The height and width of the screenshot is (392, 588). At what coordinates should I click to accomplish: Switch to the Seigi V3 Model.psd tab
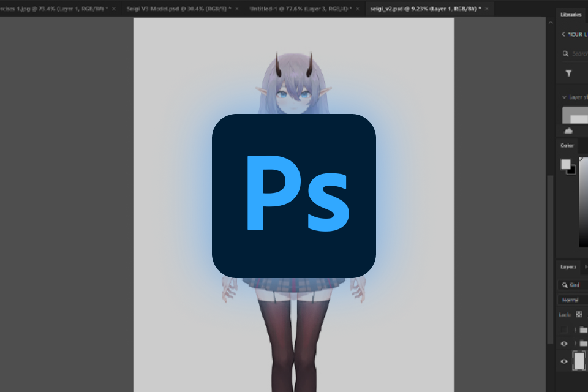pyautogui.click(x=178, y=8)
